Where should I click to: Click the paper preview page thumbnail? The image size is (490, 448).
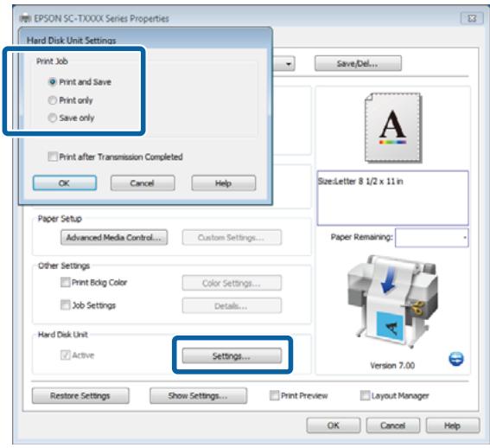tap(393, 127)
